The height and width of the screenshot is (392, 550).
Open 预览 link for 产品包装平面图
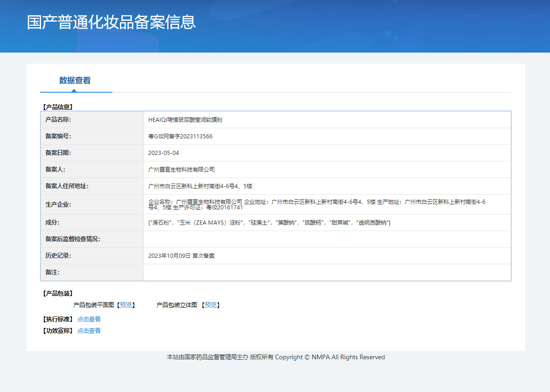click(126, 305)
